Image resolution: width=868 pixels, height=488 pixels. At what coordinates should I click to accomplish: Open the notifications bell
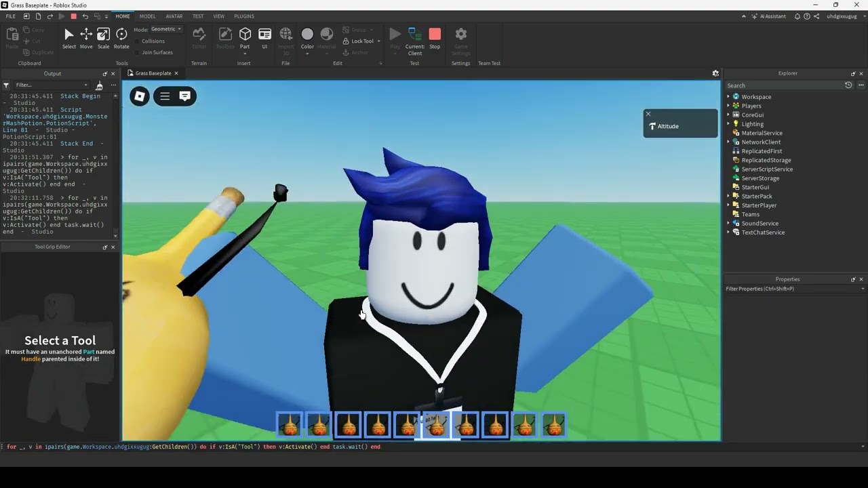point(797,16)
